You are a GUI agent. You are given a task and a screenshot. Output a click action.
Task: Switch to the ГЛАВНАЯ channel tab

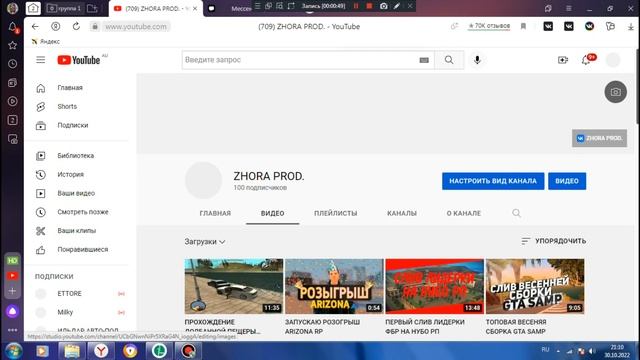(x=215, y=213)
